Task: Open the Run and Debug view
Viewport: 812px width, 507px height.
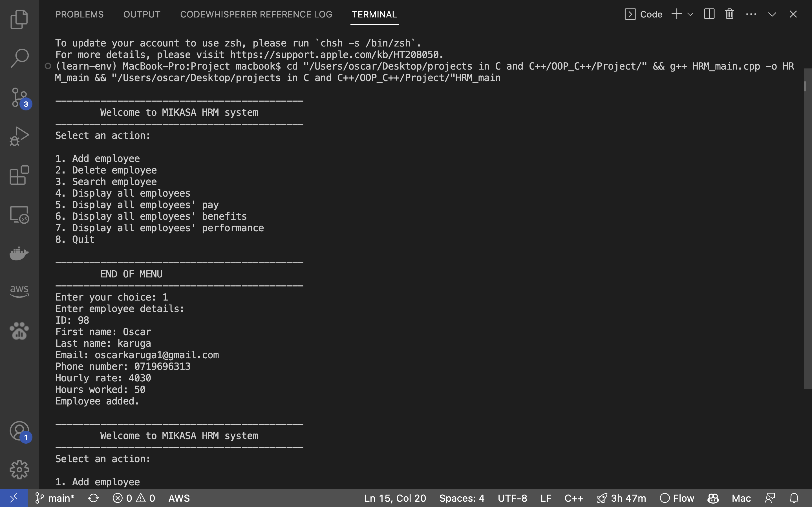Action: tap(19, 136)
